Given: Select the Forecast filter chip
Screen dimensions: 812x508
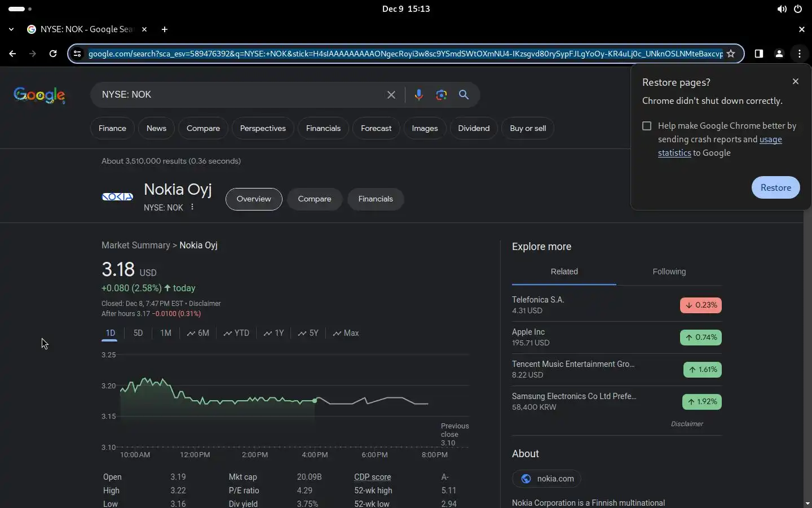Looking at the screenshot, I should (x=376, y=128).
